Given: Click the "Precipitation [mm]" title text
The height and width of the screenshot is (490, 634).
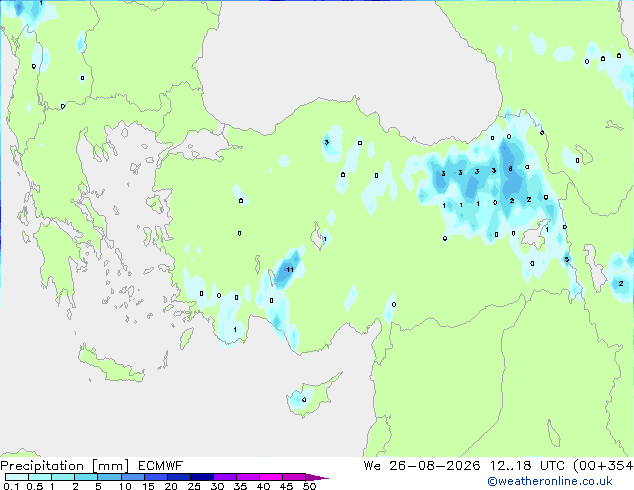Looking at the screenshot, I should (x=65, y=466).
